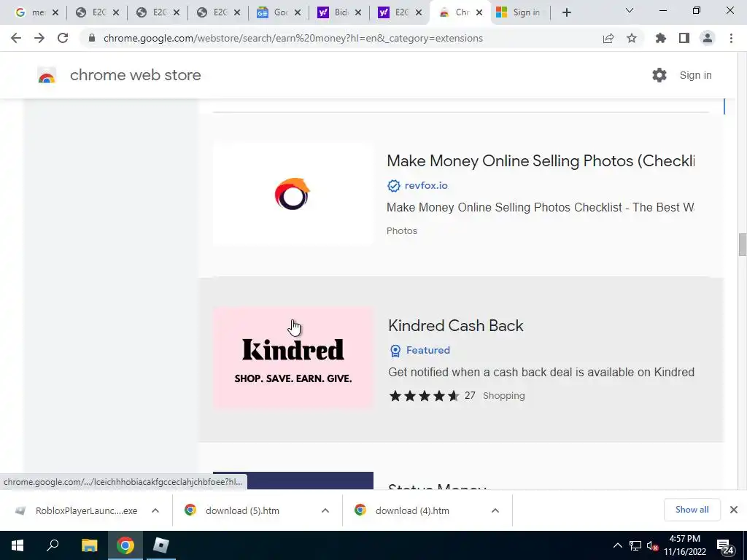Open Windows Start menu
Screen dimensions: 747x560
point(18,545)
